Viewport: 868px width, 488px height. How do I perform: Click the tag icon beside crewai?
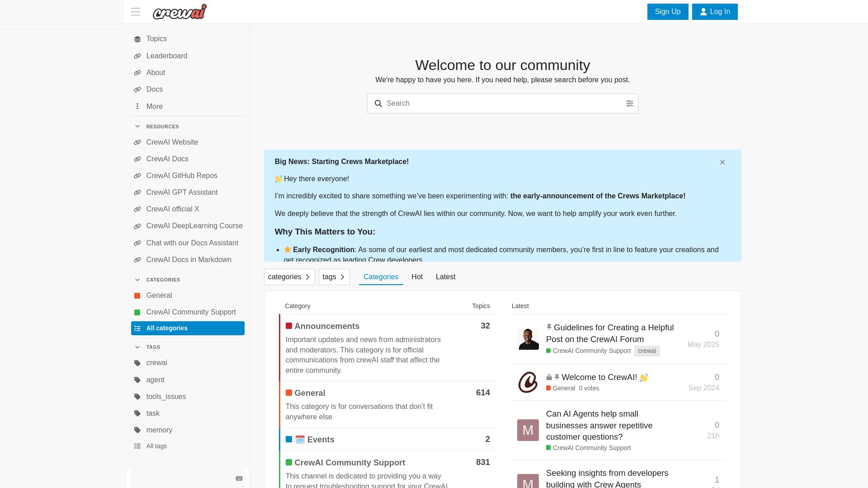137,363
